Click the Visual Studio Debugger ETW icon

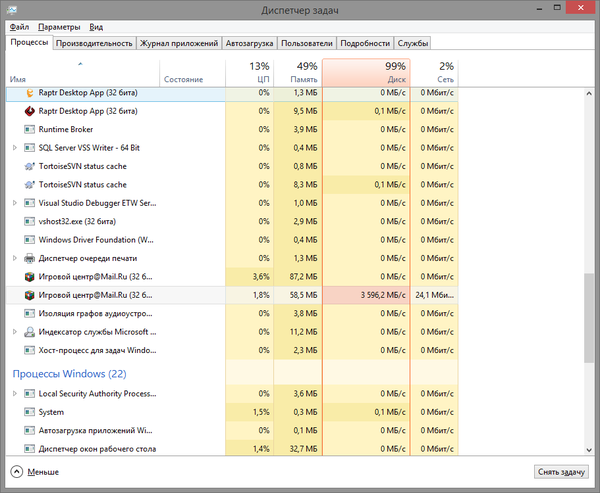(29, 203)
